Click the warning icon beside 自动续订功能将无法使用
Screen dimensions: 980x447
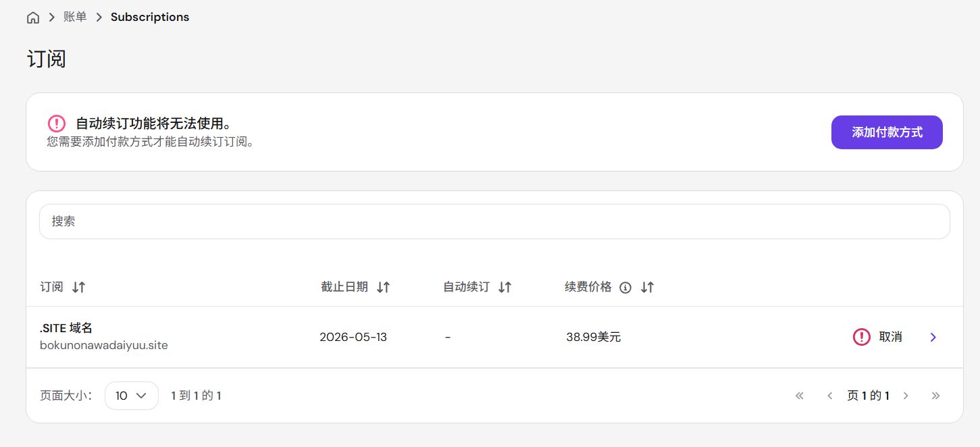[x=57, y=124]
